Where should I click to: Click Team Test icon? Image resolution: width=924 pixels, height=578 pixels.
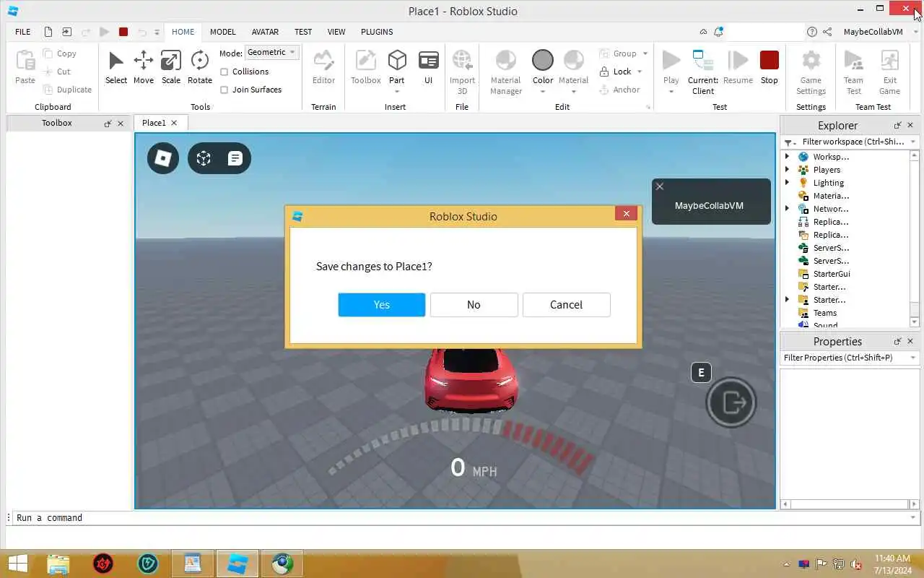click(x=853, y=71)
